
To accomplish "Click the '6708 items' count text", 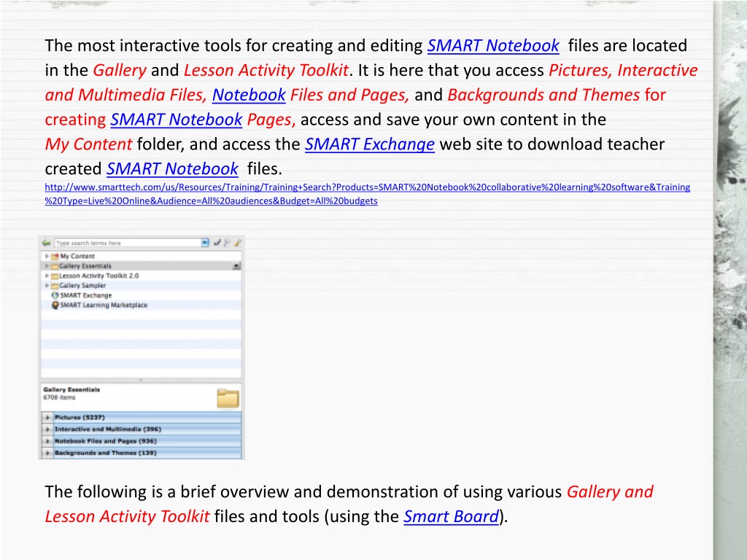I will (x=59, y=397).
